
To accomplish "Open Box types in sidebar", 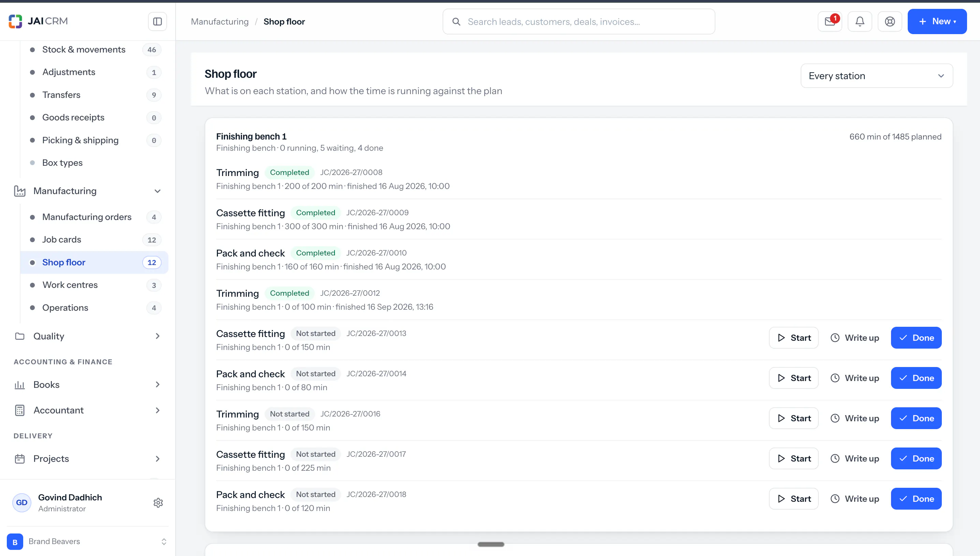I will click(x=94, y=163).
